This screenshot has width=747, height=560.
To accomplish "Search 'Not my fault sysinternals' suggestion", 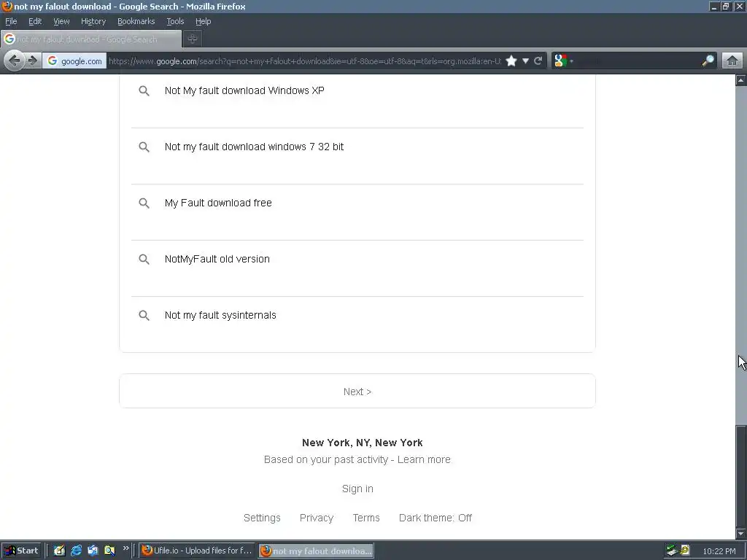I will point(220,315).
